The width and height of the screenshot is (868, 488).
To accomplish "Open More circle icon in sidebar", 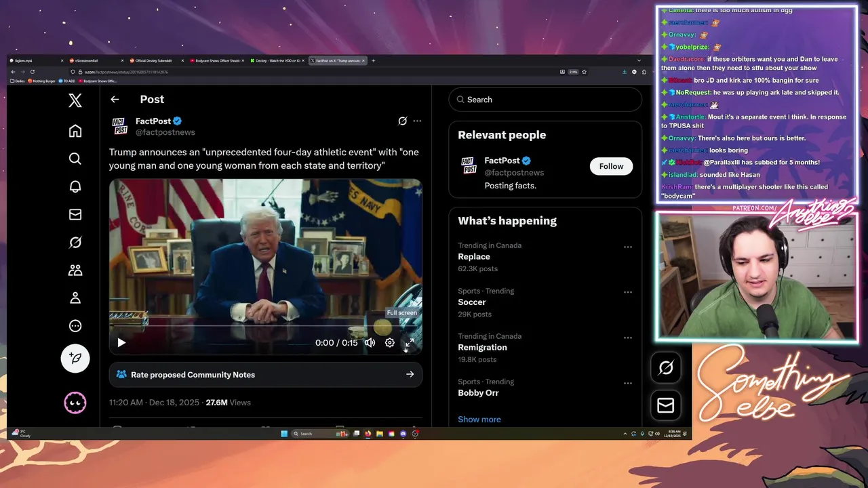I will tap(75, 325).
